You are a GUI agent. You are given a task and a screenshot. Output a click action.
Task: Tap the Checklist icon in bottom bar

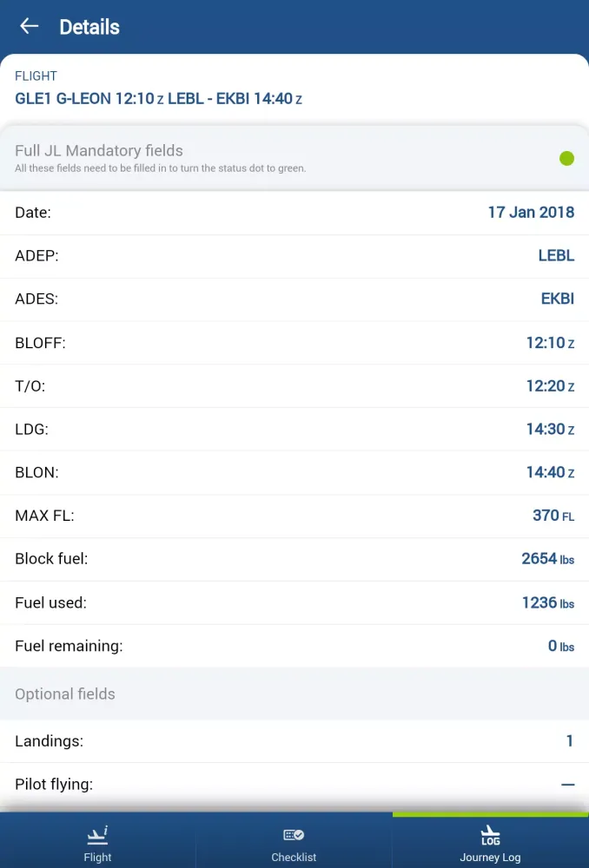(x=294, y=835)
